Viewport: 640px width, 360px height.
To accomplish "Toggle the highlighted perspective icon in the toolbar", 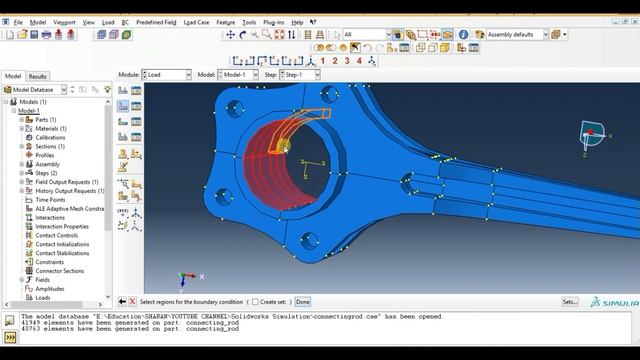I will (x=447, y=35).
